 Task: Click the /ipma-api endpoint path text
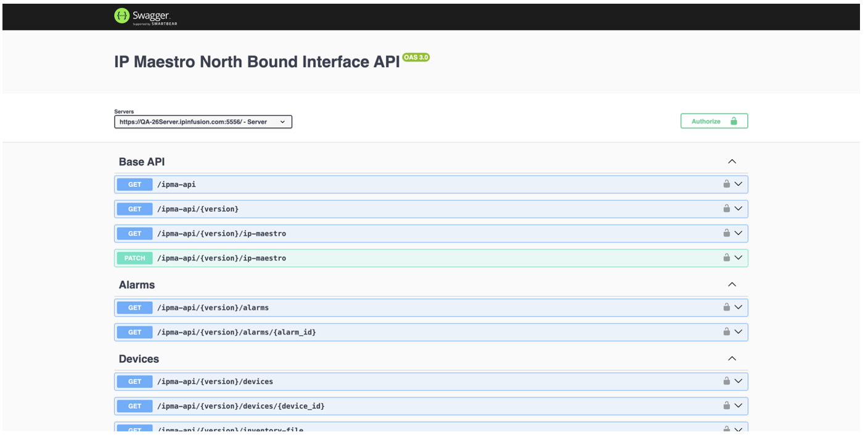[x=176, y=184]
